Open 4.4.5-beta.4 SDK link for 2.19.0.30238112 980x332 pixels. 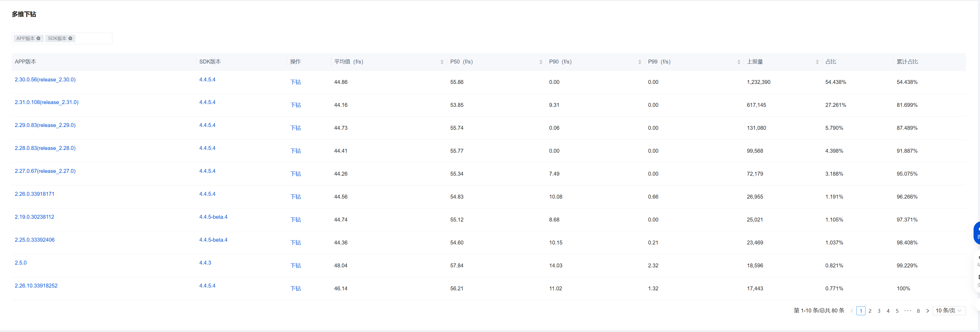213,217
